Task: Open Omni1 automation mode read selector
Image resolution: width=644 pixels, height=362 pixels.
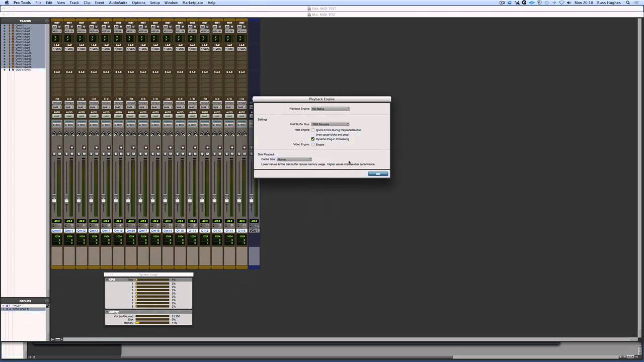Action: click(57, 116)
